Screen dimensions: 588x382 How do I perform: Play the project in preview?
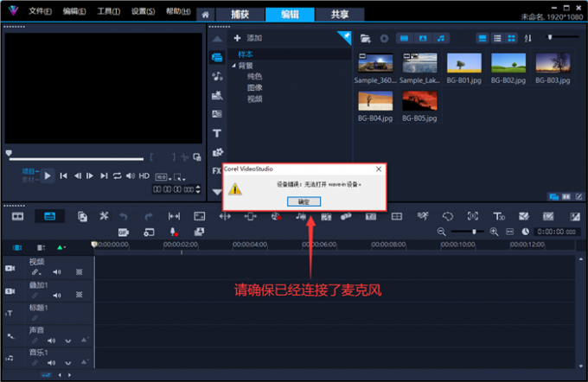pos(48,175)
